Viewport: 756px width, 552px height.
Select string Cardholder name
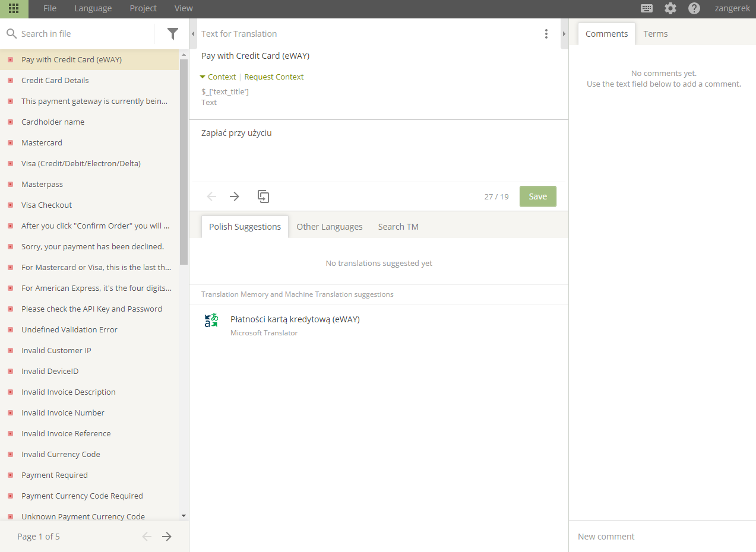click(x=89, y=122)
